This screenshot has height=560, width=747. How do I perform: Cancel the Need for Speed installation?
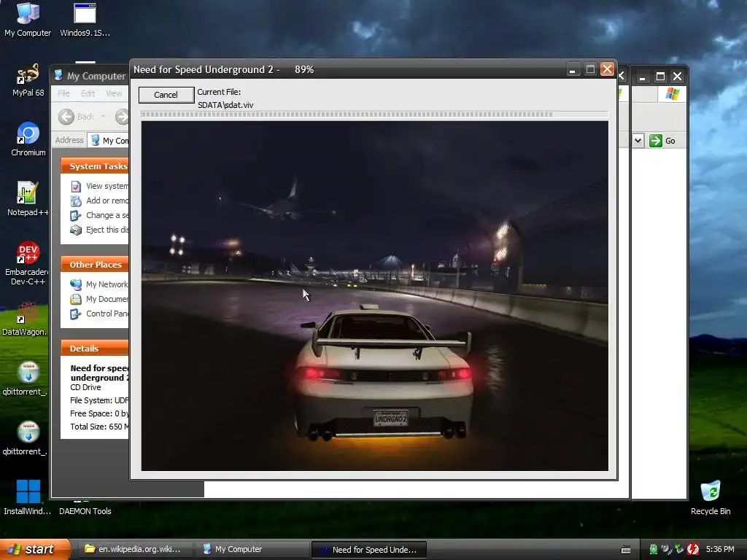166,95
